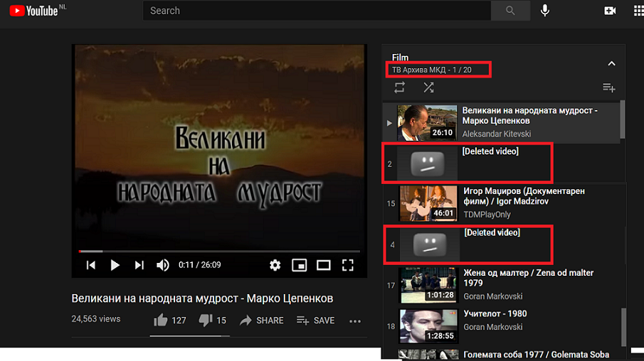
Task: Click the video progress bar
Action: pos(213,251)
